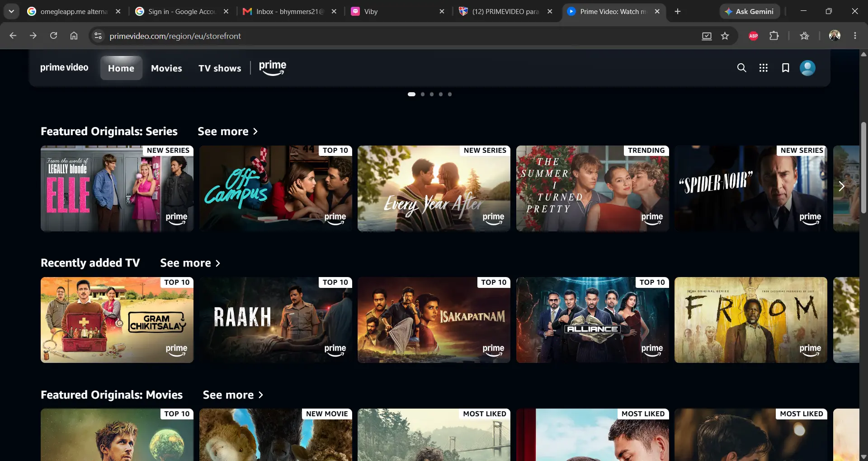View site information icon
868x461 pixels.
[x=98, y=36]
